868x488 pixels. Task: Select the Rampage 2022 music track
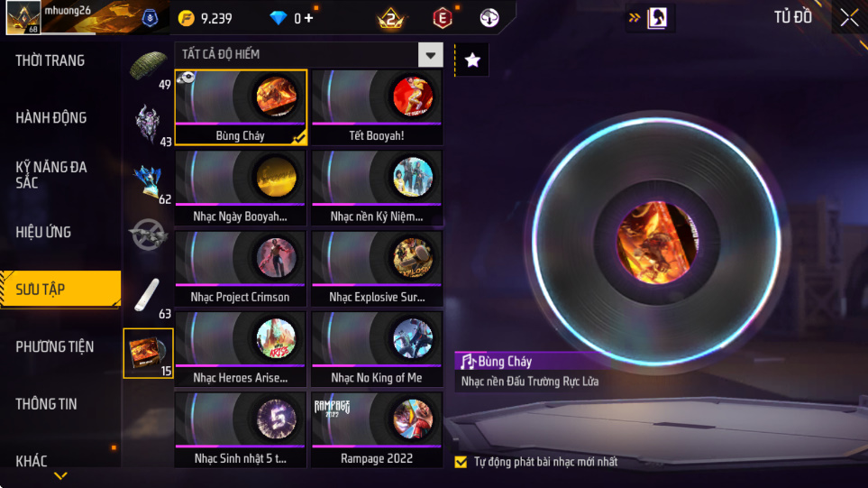point(377,430)
